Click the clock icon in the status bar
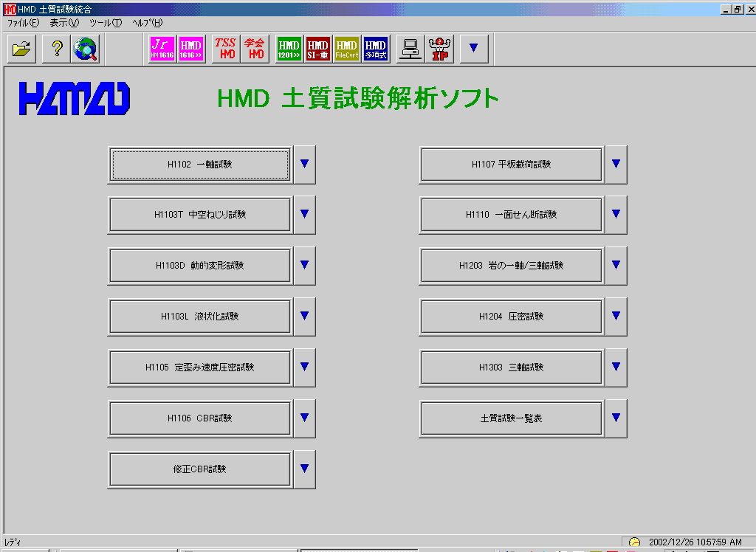The image size is (756, 552). click(x=634, y=542)
